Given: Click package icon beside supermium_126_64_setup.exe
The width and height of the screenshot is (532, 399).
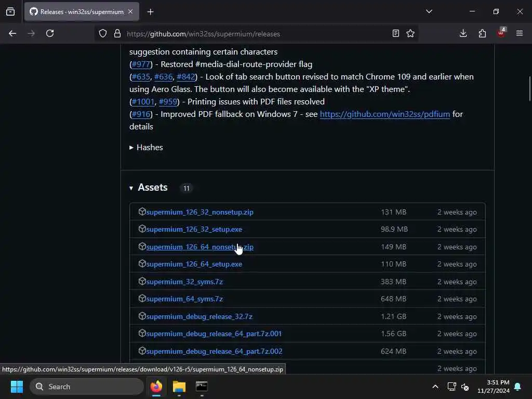Looking at the screenshot, I should pos(142,264).
